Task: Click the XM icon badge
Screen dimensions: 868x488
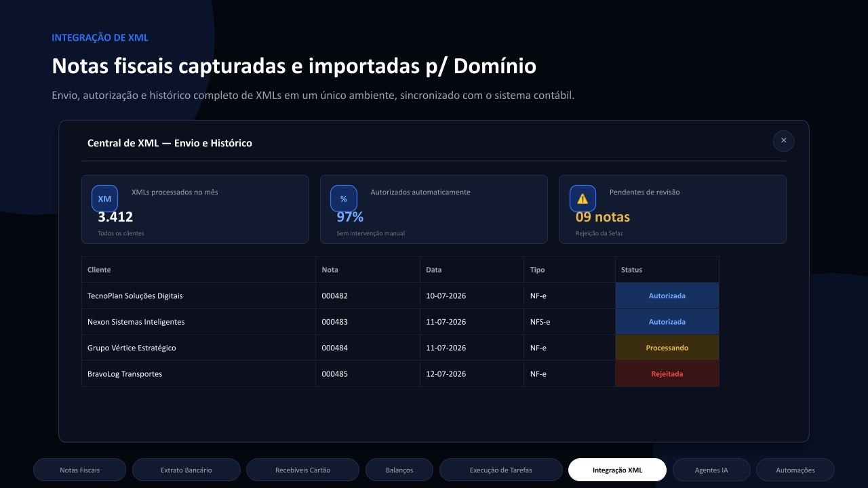Action: pyautogui.click(x=104, y=199)
